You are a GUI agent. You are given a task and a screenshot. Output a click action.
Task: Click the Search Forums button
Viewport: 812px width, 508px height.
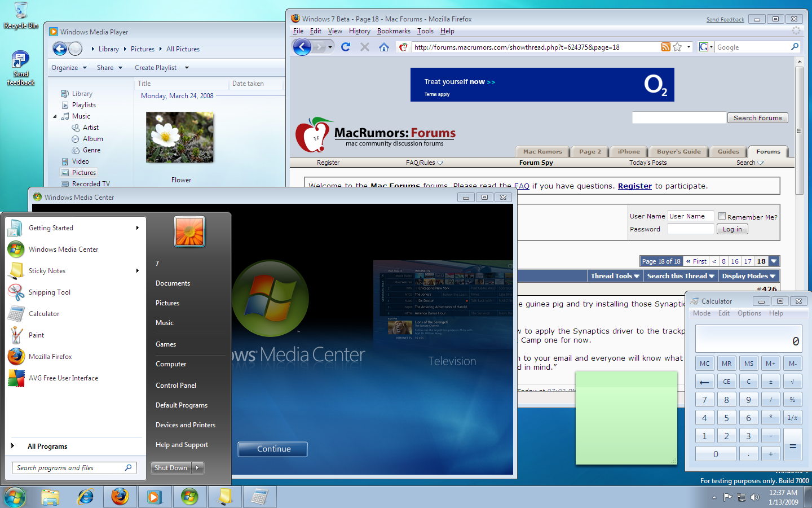pyautogui.click(x=757, y=118)
